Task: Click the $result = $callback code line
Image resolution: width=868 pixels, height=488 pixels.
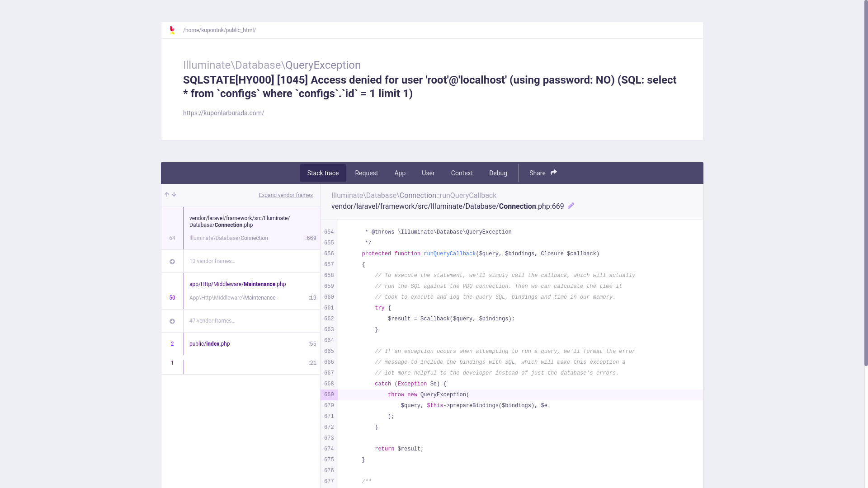Action: [x=451, y=319]
